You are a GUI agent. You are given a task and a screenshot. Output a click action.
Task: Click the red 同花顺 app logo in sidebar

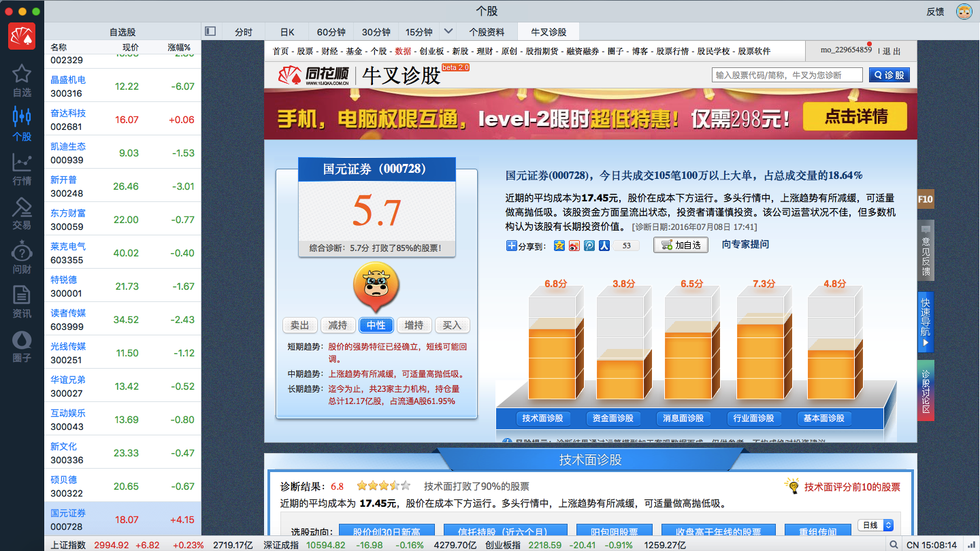pyautogui.click(x=22, y=36)
